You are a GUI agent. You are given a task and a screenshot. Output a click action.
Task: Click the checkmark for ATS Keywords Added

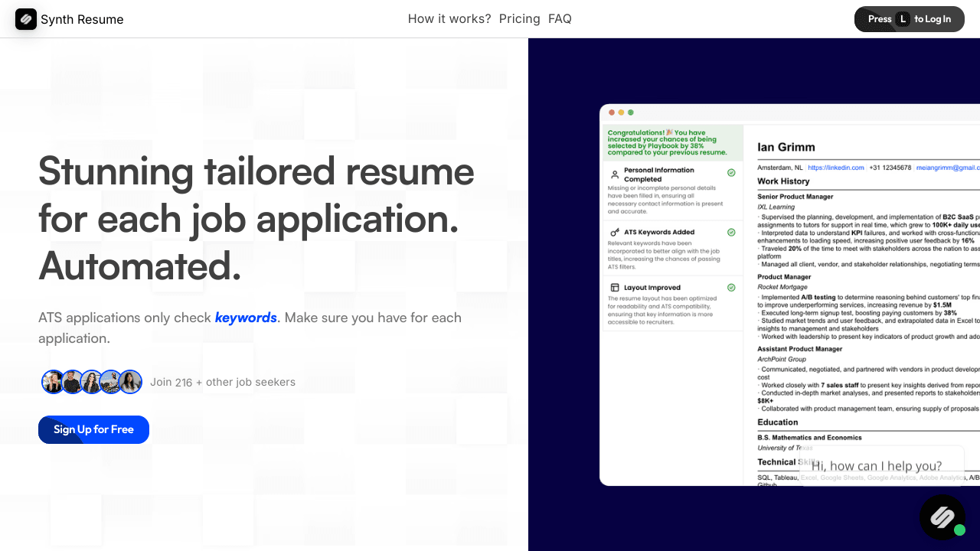point(731,232)
